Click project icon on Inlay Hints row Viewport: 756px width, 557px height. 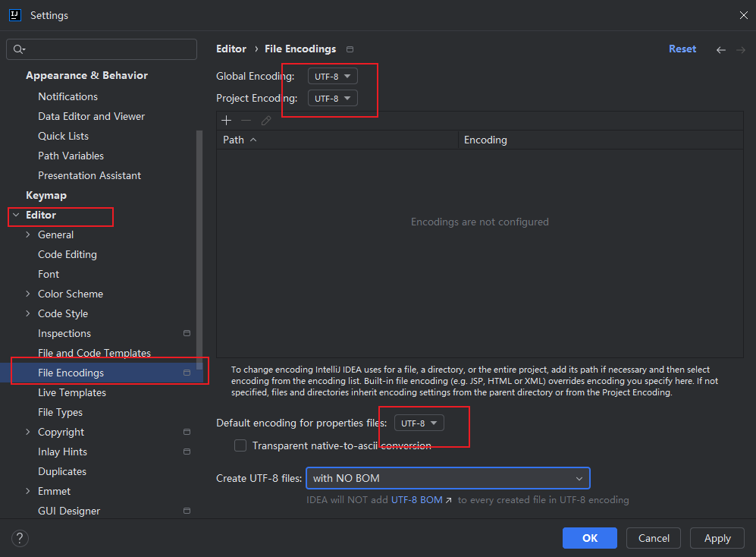pyautogui.click(x=187, y=452)
